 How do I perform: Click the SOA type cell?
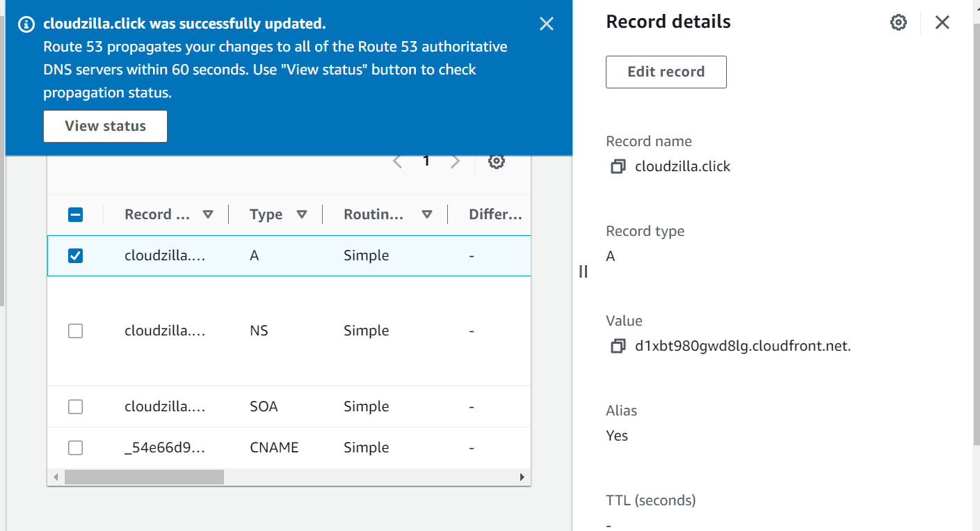click(x=264, y=406)
